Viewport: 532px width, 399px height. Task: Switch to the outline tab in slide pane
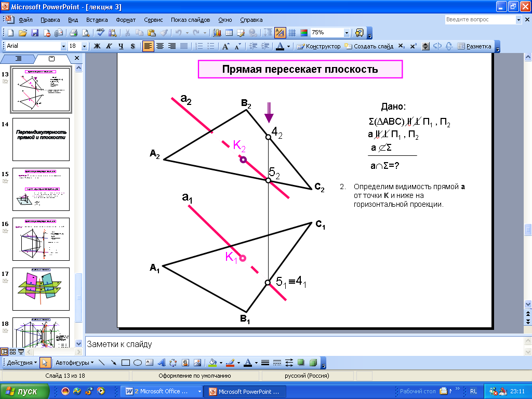pos(18,59)
